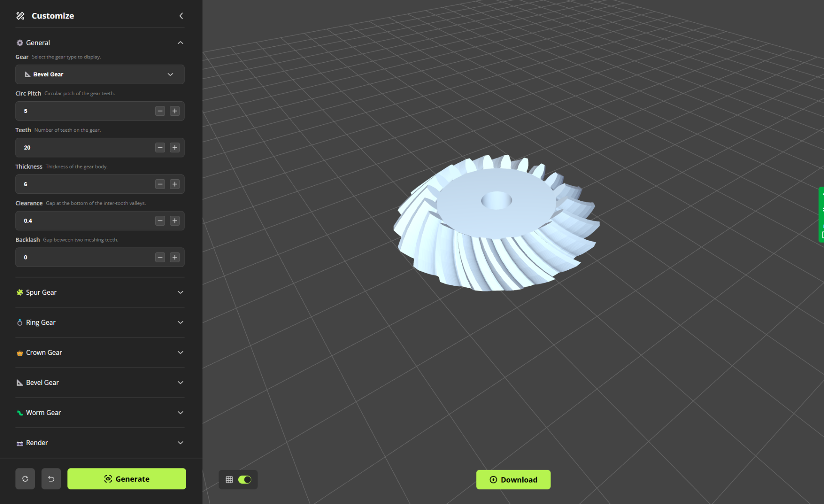Image resolution: width=824 pixels, height=504 pixels.
Task: Expand the Bevel Gear section chevron
Action: coord(180,383)
